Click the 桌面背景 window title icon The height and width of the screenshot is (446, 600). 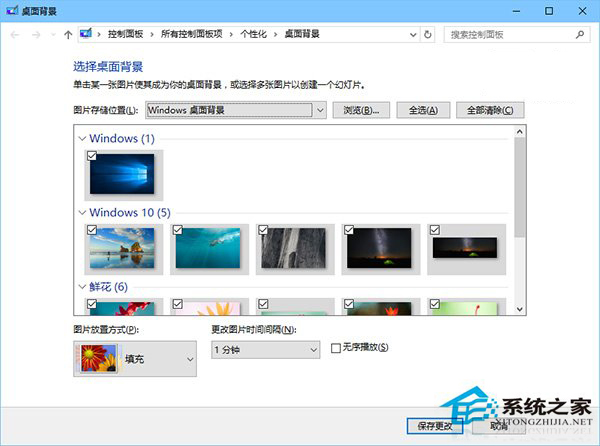point(12,11)
